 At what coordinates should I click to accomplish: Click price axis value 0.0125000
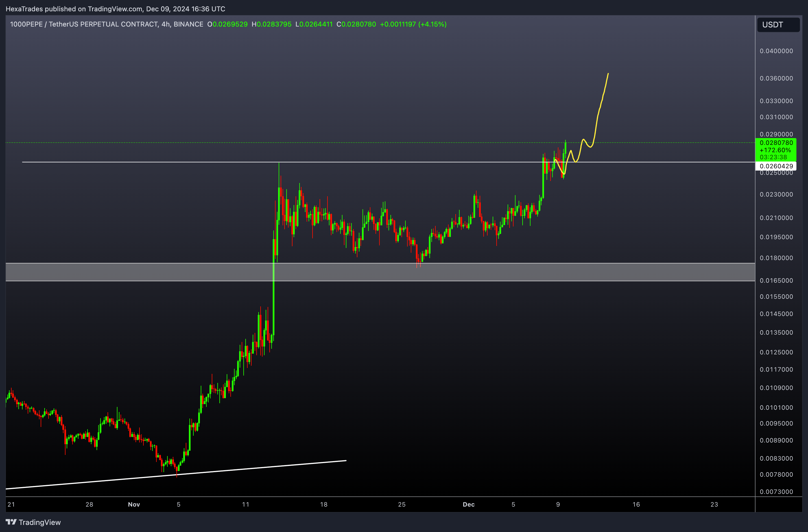[x=776, y=352]
